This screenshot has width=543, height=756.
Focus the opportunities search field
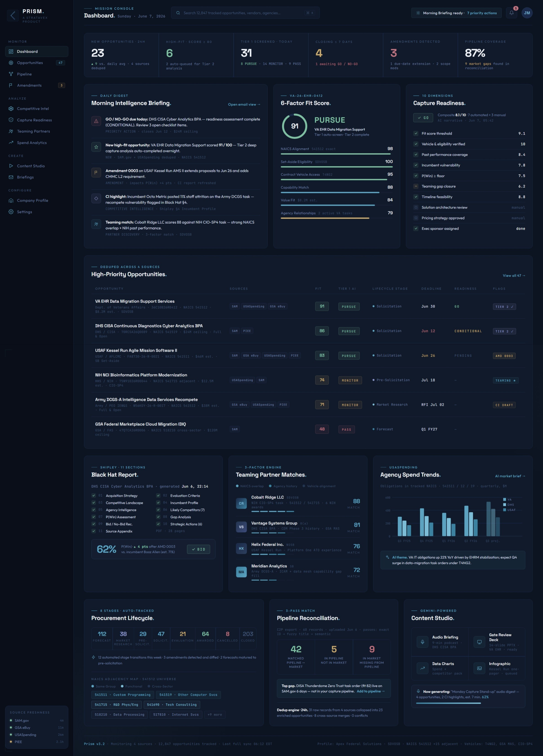coord(245,13)
